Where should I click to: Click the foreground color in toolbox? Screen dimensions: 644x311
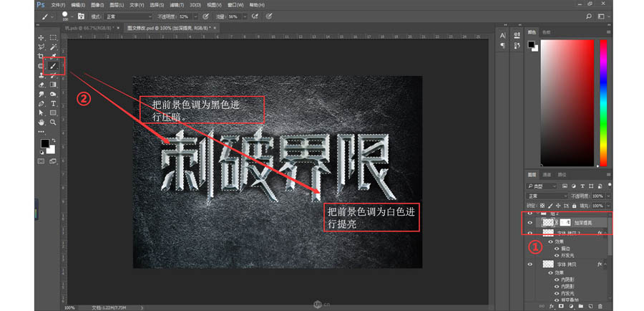tap(44, 143)
